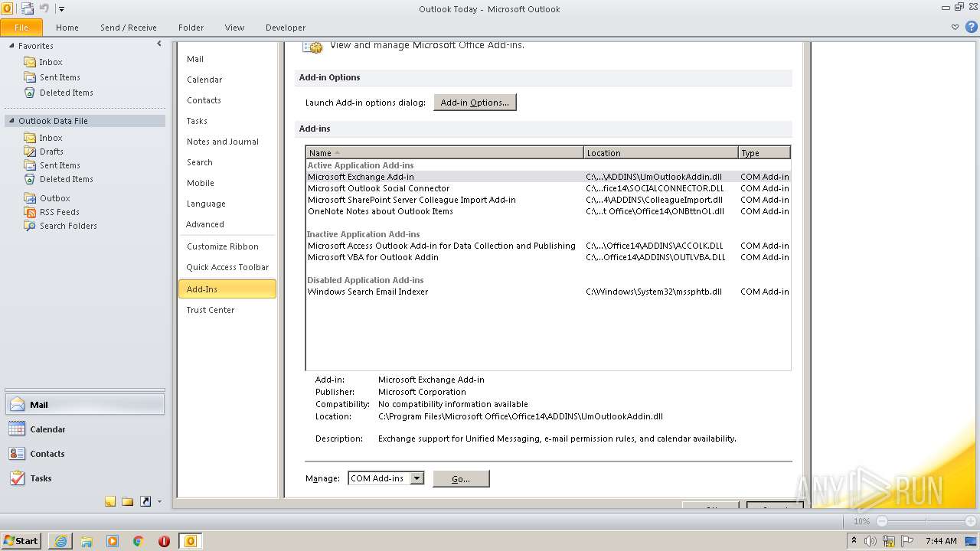Select the Calendar options category
Screen dimensions: 980x551
coord(227,80)
